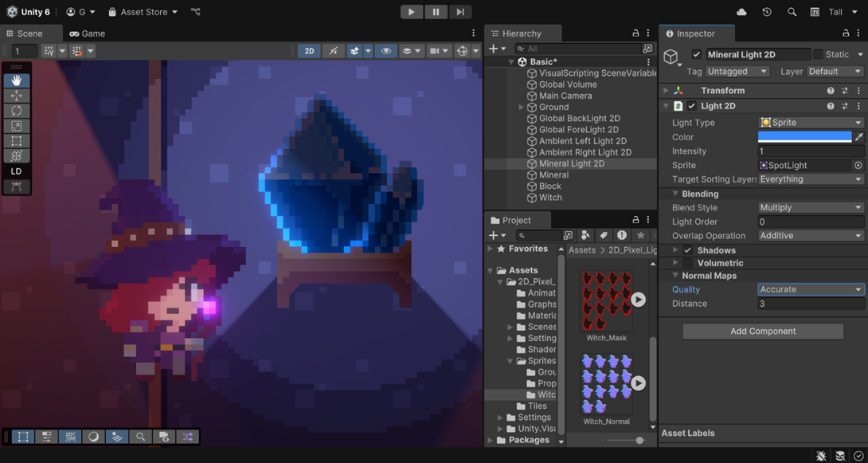Select the Move tool
The height and width of the screenshot is (463, 868).
17,96
